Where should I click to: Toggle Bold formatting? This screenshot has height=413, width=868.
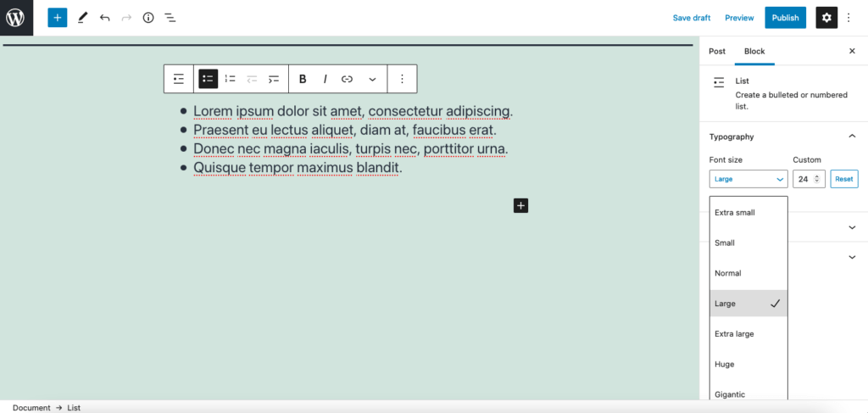pyautogui.click(x=303, y=79)
